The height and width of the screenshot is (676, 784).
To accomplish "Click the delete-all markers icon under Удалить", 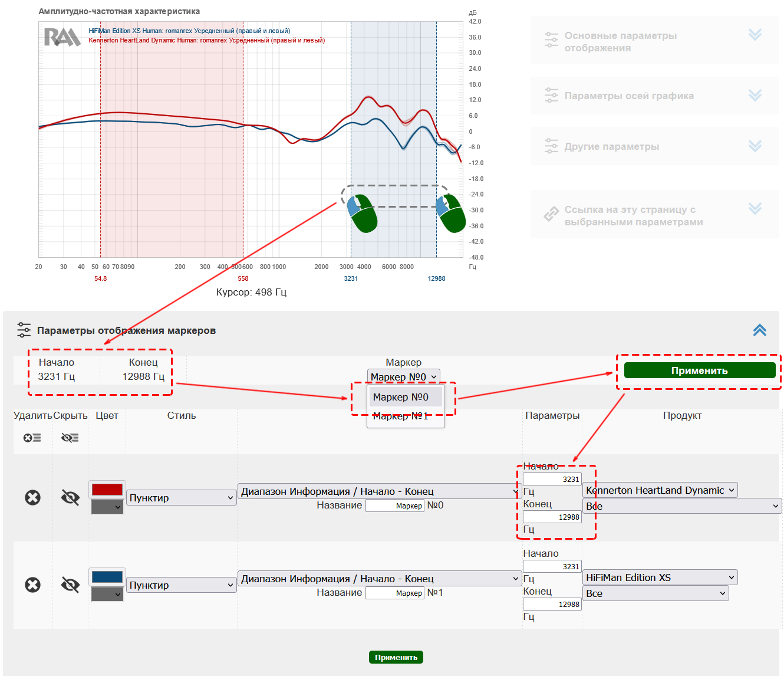I will tap(32, 438).
